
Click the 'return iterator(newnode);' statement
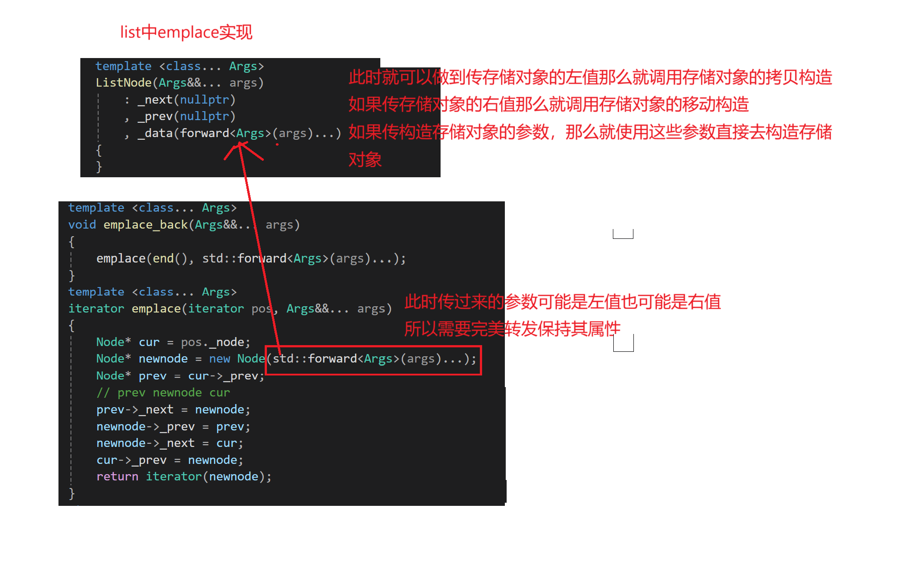183,477
